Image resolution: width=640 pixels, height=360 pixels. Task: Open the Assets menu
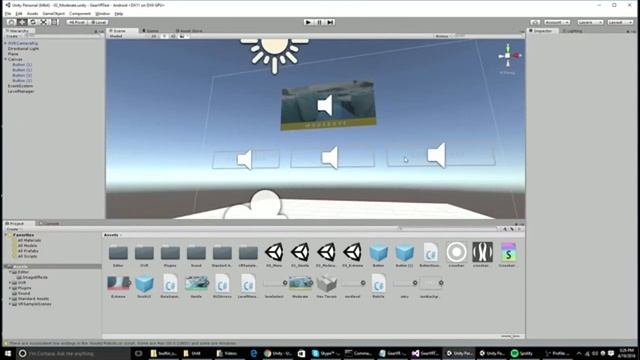pyautogui.click(x=32, y=13)
